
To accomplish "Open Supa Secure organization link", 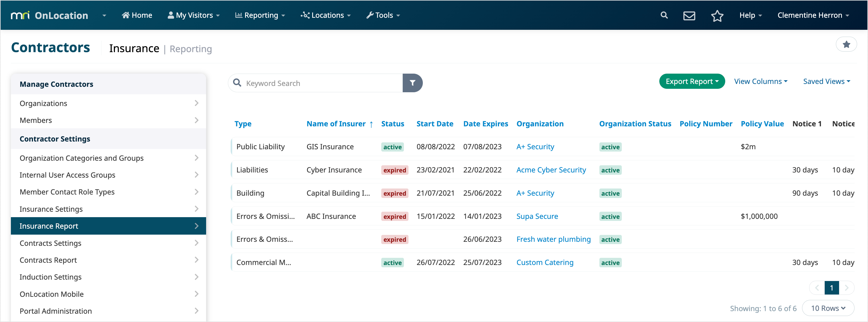I will tap(537, 216).
